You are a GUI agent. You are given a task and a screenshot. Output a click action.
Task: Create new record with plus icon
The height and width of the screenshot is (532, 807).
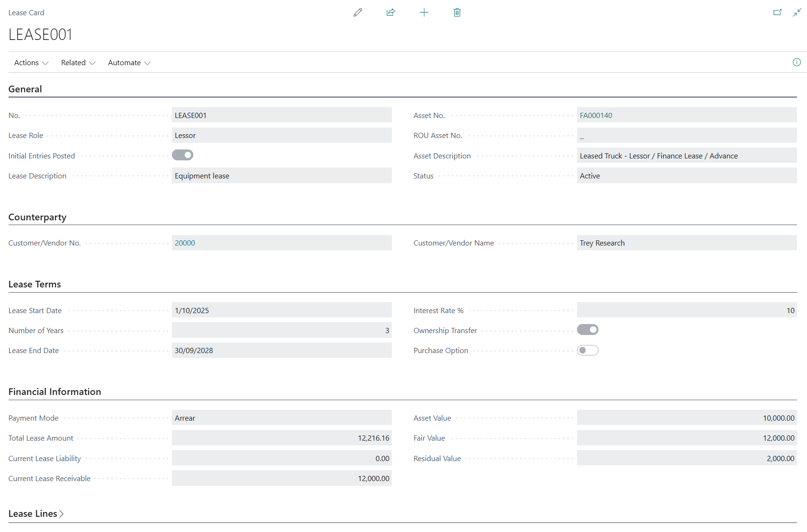[424, 12]
